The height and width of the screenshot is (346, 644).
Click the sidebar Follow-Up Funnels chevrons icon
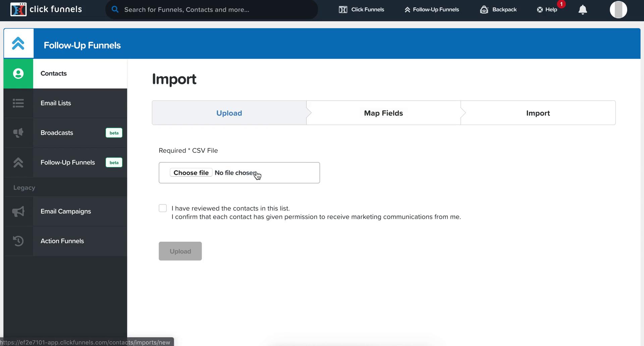click(18, 162)
